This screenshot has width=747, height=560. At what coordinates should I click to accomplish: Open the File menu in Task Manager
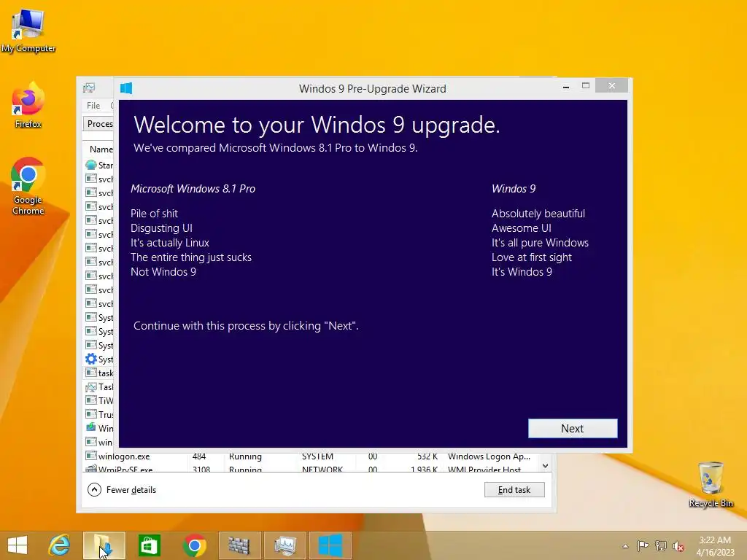click(x=93, y=105)
